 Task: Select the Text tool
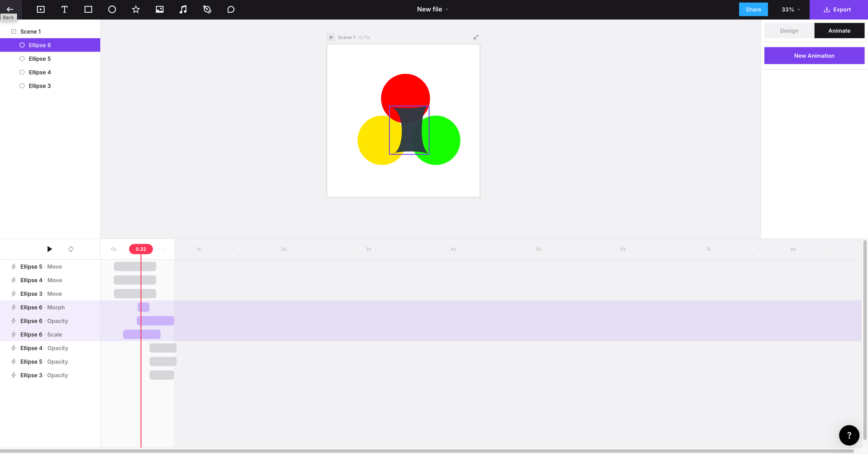(x=64, y=10)
